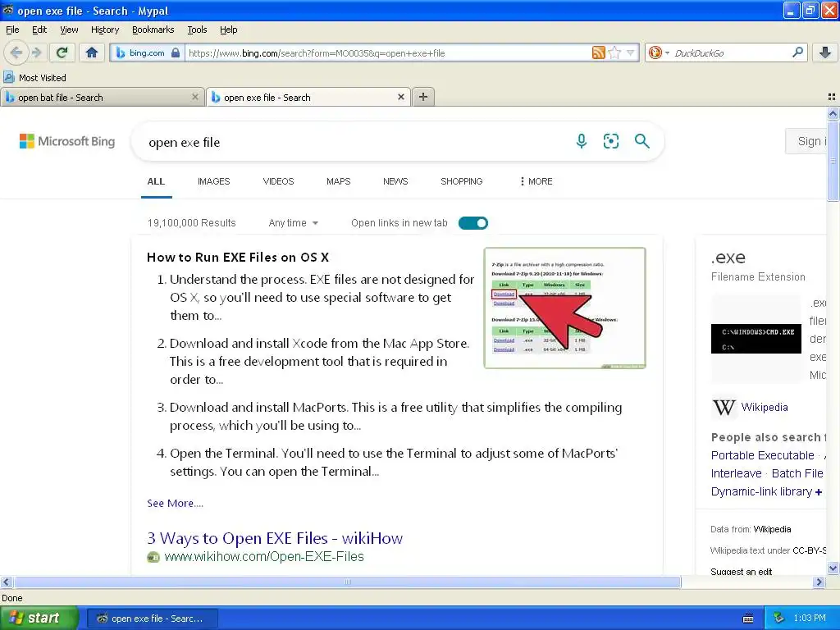Switch to the NEWS tab
This screenshot has width=840, height=630.
click(395, 181)
